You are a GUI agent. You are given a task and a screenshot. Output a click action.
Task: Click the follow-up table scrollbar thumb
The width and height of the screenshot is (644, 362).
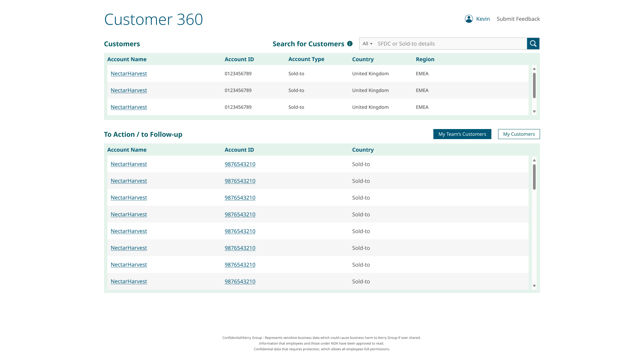tap(534, 177)
